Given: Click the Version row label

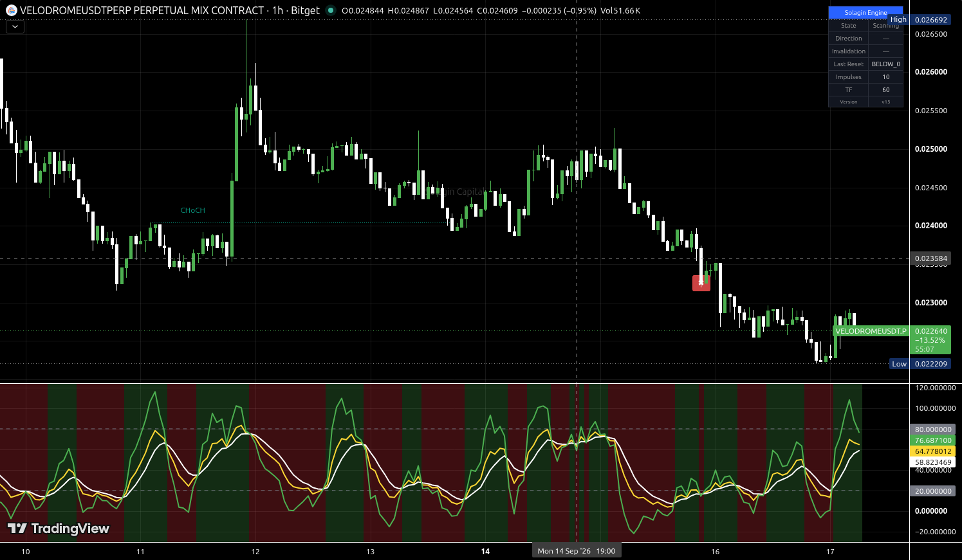Looking at the screenshot, I should (848, 102).
